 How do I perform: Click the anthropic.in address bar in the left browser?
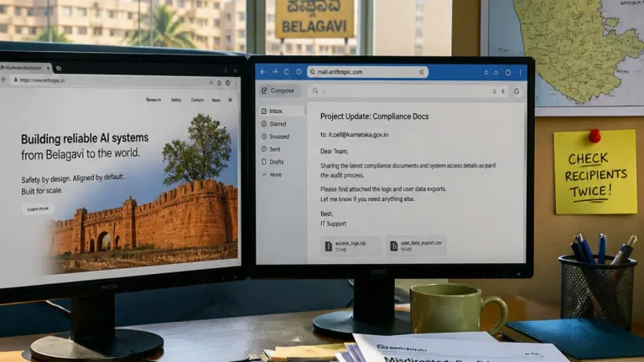[x=111, y=80]
